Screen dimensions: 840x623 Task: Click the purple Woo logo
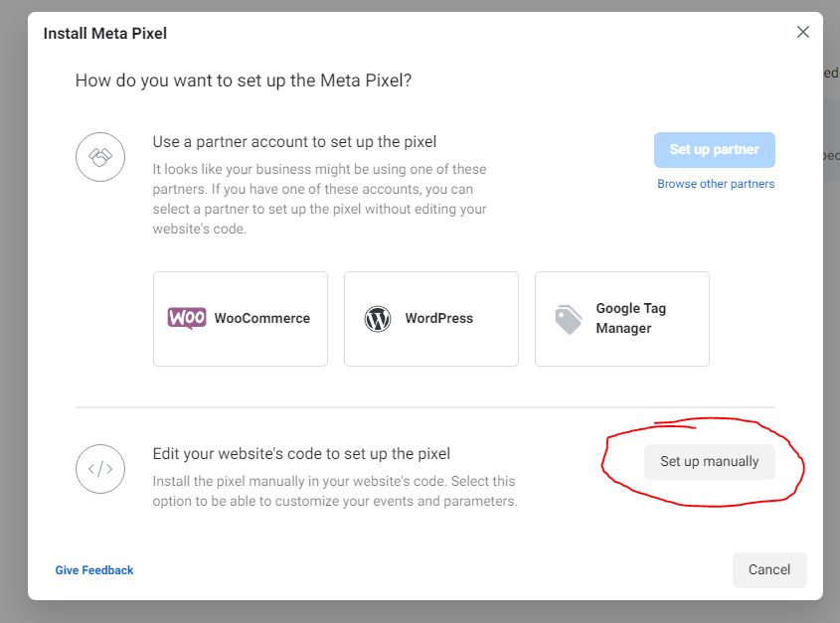tap(187, 318)
